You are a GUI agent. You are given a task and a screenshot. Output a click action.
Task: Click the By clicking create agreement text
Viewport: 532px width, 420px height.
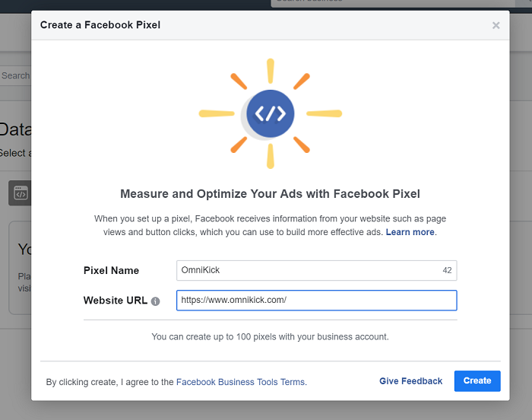coord(110,382)
